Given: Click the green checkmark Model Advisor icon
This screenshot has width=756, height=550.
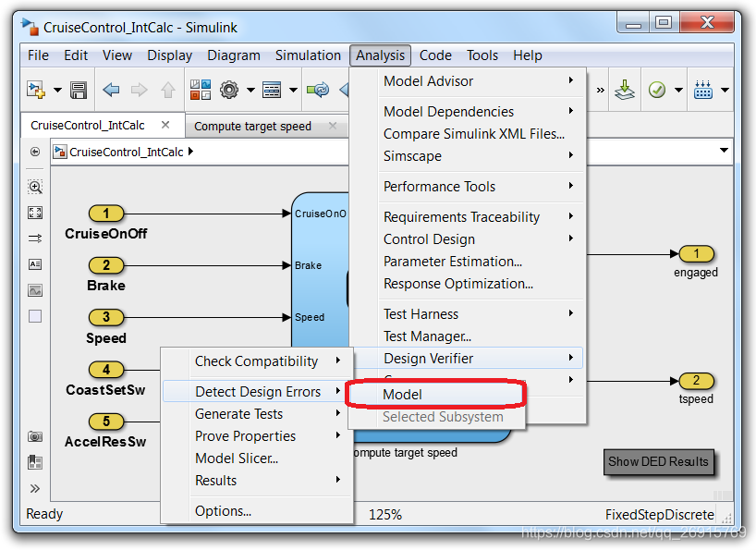Looking at the screenshot, I should point(657,90).
